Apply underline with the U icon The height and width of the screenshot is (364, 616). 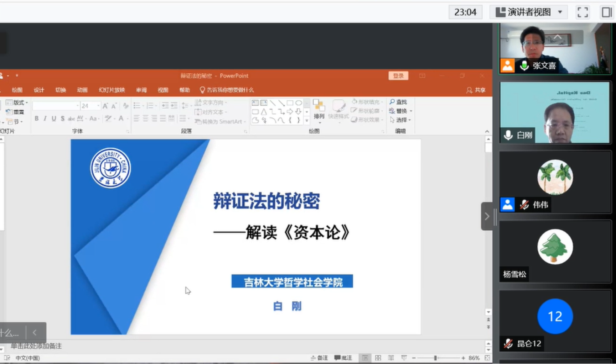coord(54,118)
